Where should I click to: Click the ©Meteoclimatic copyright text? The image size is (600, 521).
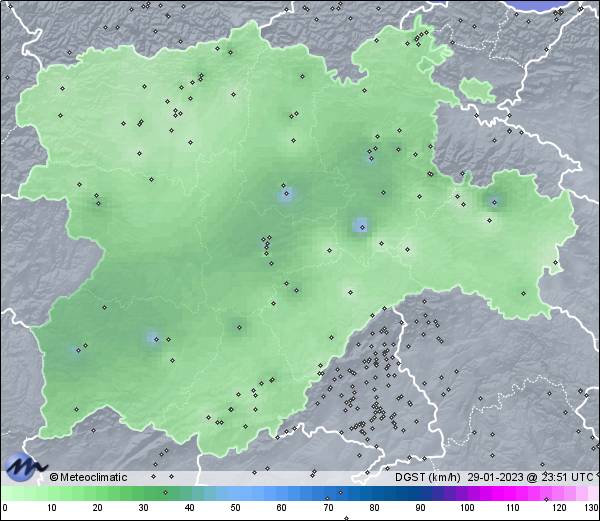click(89, 477)
